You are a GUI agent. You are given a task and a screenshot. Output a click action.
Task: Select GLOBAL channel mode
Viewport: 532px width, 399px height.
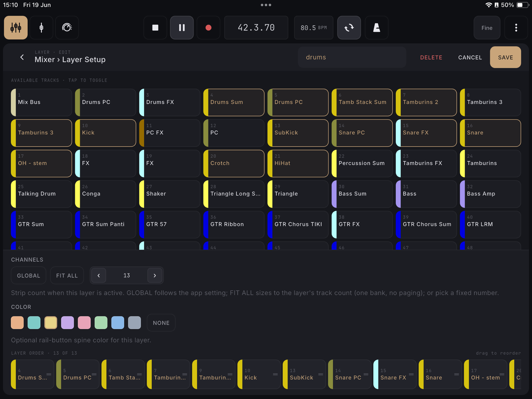point(29,275)
